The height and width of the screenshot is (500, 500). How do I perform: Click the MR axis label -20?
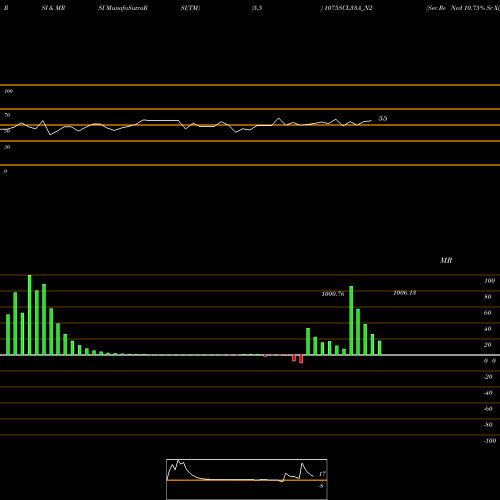point(488,377)
